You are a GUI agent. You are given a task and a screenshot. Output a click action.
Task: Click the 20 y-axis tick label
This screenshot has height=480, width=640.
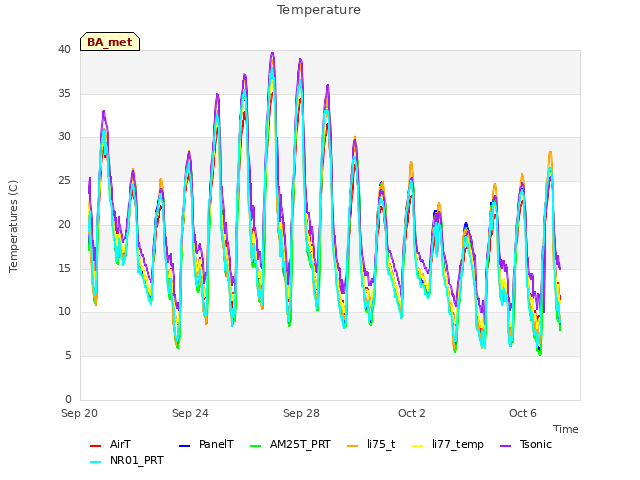[x=64, y=224]
